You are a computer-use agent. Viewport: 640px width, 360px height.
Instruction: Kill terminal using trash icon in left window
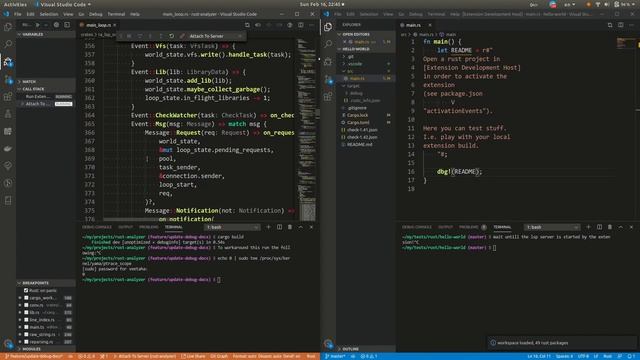click(290, 227)
